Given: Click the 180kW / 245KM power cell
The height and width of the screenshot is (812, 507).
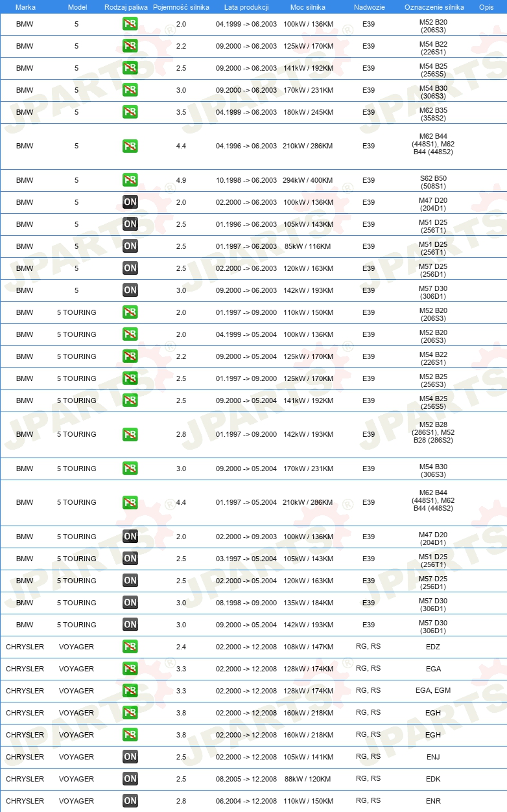Looking at the screenshot, I should [308, 112].
